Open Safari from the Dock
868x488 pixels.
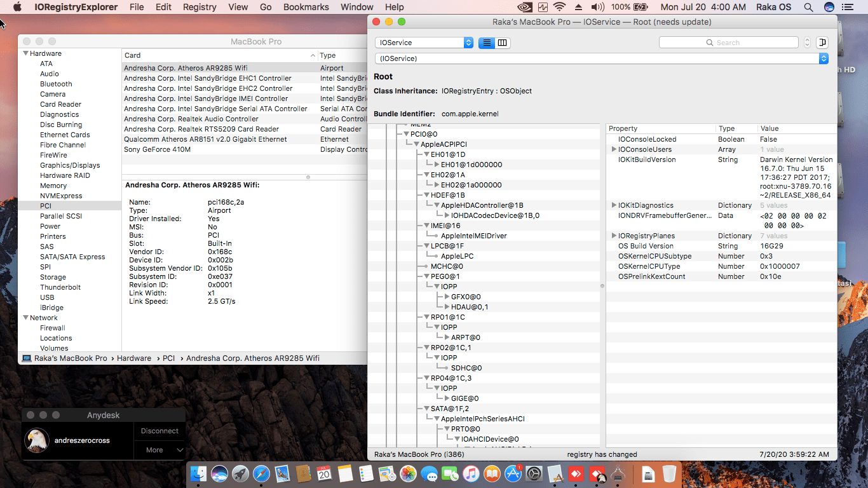point(261,473)
